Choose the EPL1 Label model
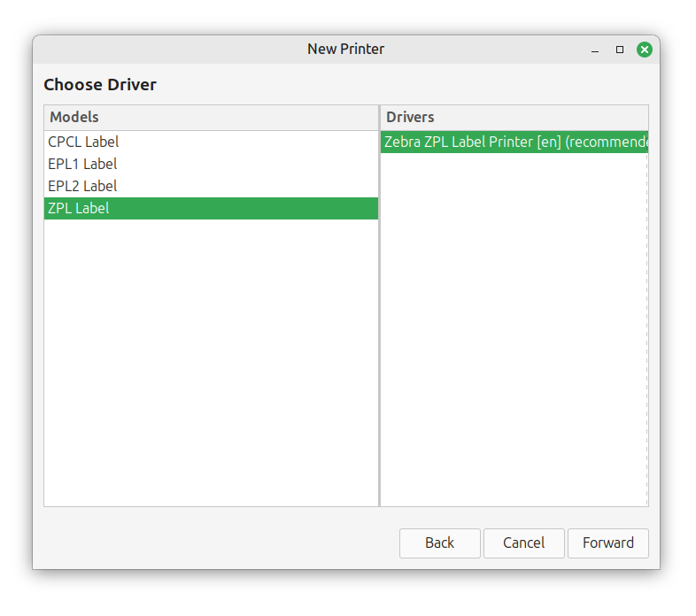 tap(82, 164)
